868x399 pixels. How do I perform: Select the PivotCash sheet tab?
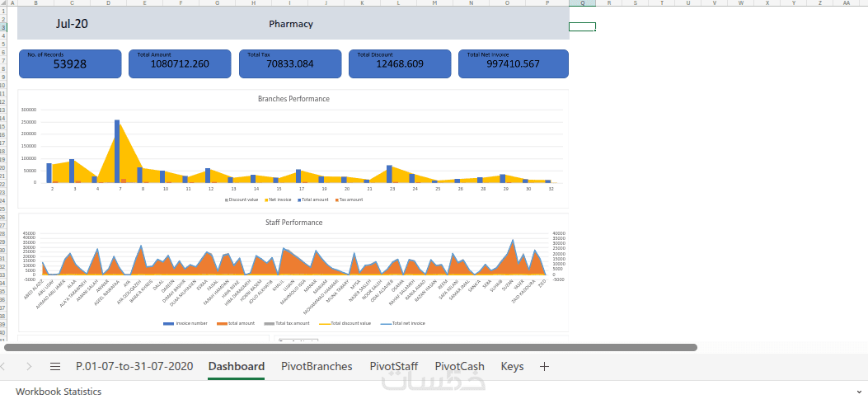tap(459, 367)
